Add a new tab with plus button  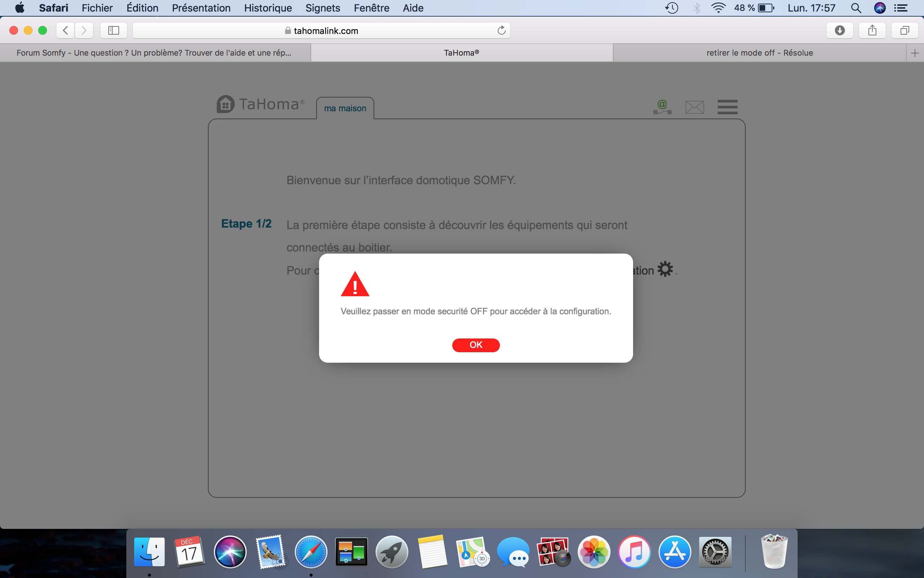(x=915, y=53)
